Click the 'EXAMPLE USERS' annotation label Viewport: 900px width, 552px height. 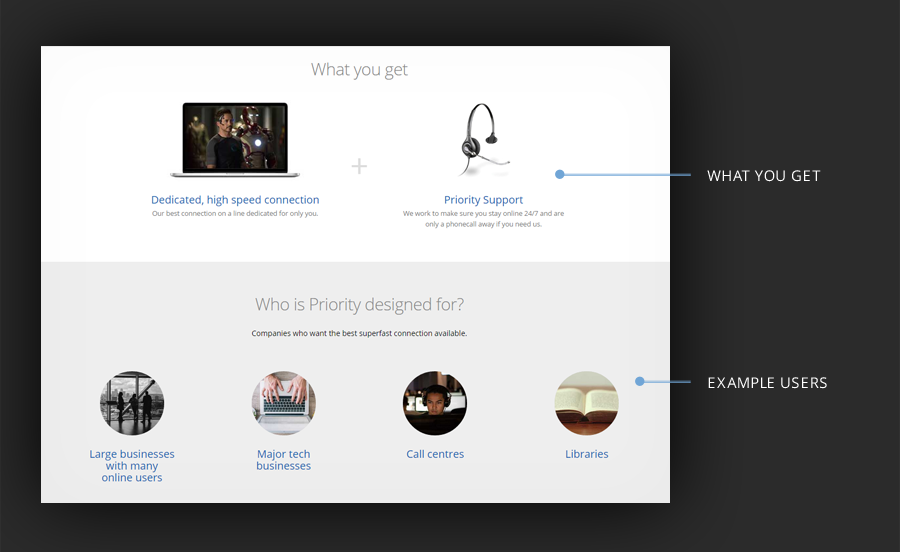(767, 383)
